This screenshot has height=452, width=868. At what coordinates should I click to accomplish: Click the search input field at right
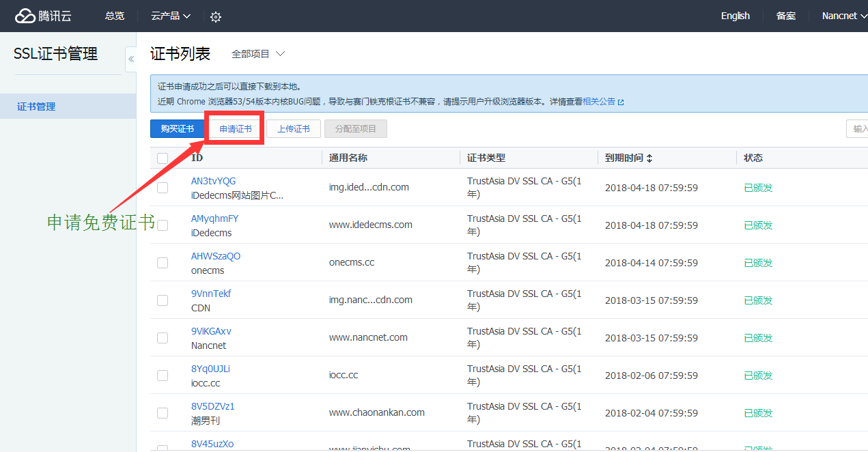pos(857,129)
